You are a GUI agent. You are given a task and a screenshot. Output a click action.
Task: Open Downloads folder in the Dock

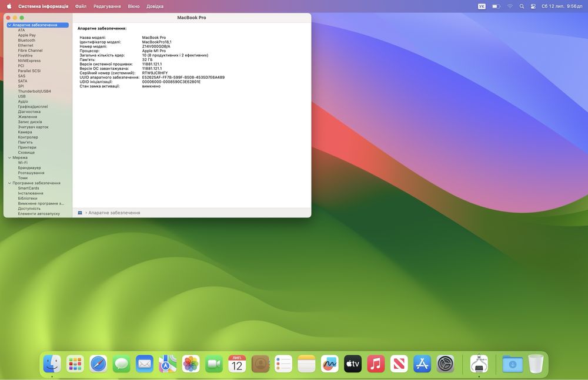513,364
